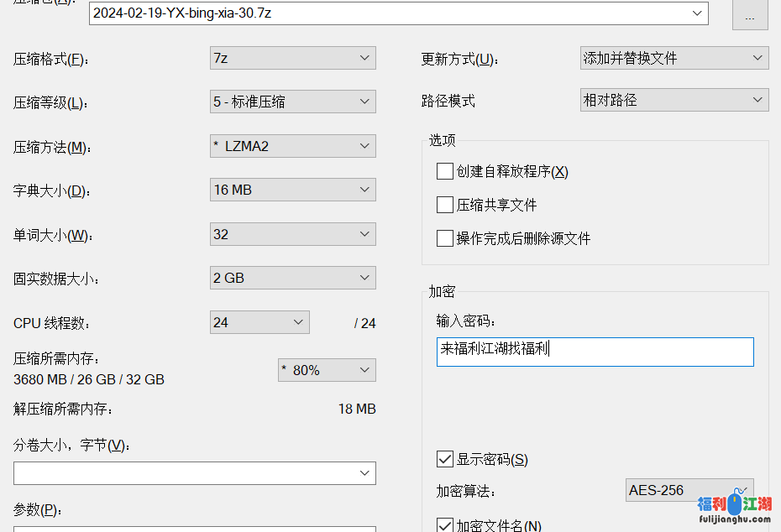Screen dimensions: 781x532
Task: Open the 压缩格式 7z dropdown
Action: (x=292, y=58)
